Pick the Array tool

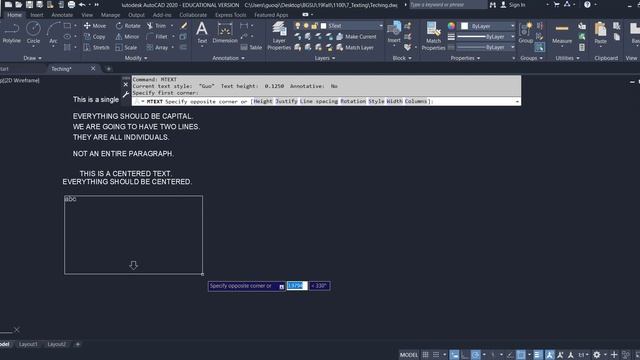pyautogui.click(x=158, y=47)
